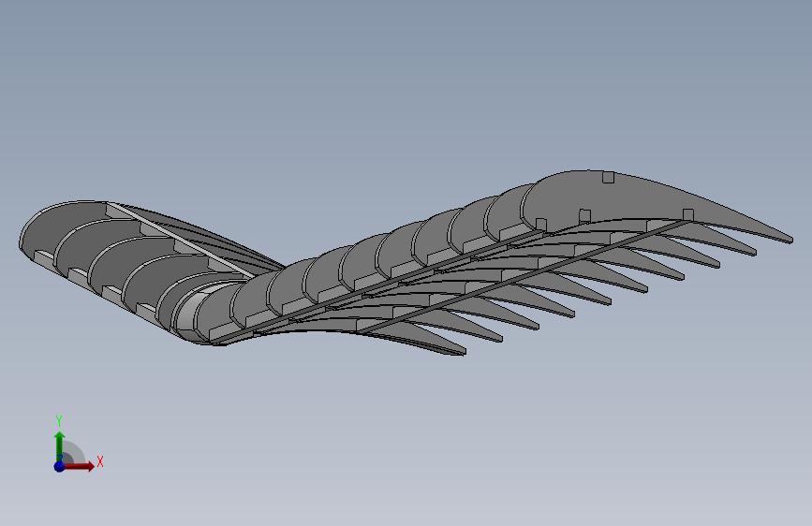Click the blue Z axis ball at the triad origin
This screenshot has height=526, width=812.
[x=60, y=466]
